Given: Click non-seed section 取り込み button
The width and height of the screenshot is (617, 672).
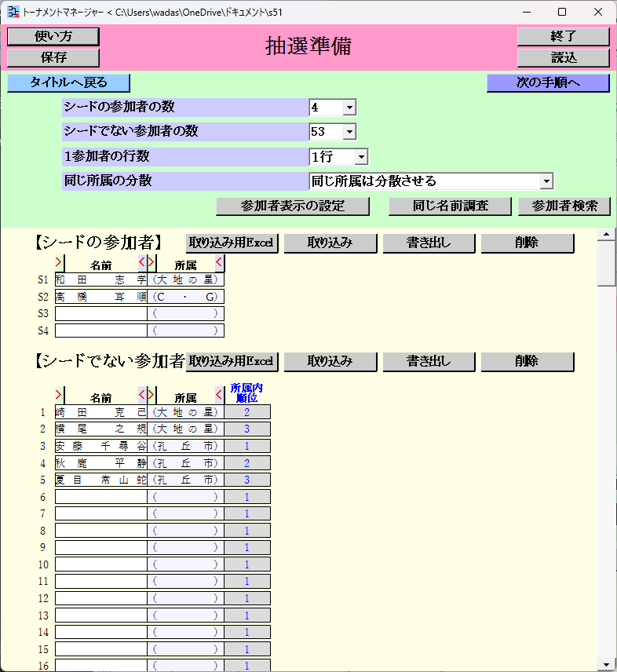Looking at the screenshot, I should (330, 361).
